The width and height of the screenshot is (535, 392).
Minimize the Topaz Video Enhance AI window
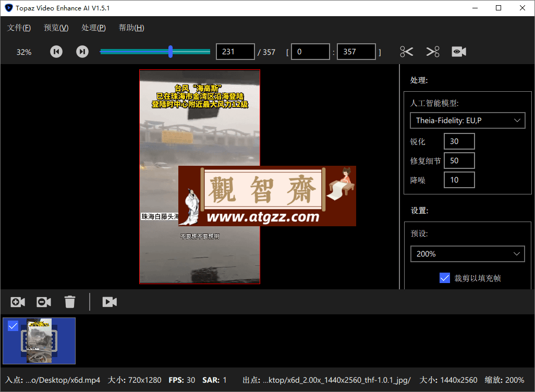point(475,8)
